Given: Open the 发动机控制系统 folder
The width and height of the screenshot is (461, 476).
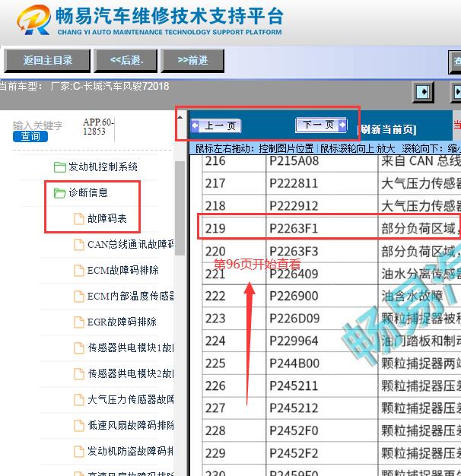Looking at the screenshot, I should [x=103, y=167].
